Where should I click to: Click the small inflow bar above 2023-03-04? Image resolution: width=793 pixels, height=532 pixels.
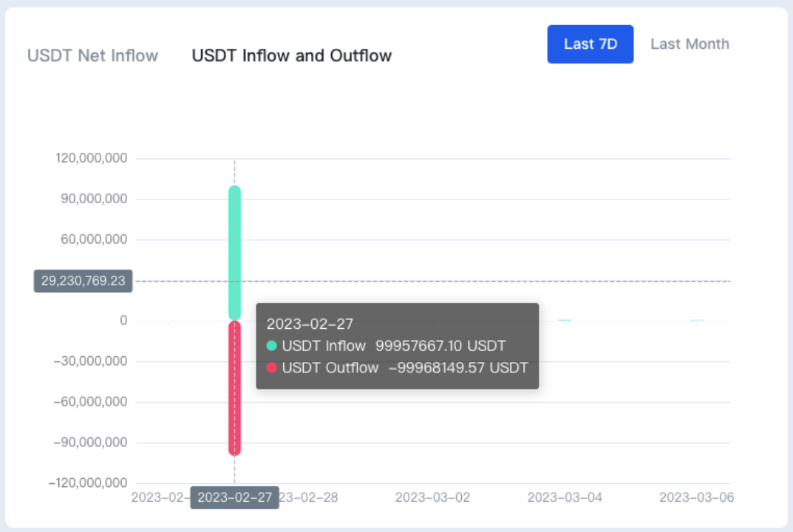click(565, 320)
